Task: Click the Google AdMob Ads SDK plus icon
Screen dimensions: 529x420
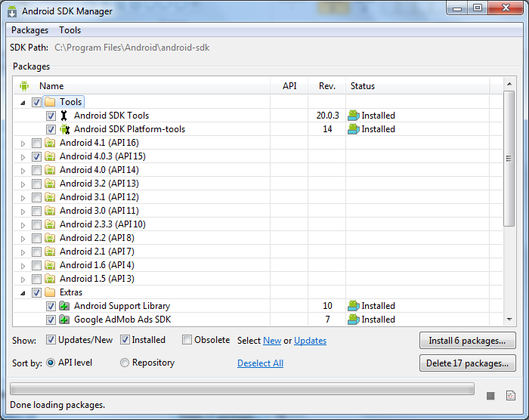Action: click(x=64, y=320)
